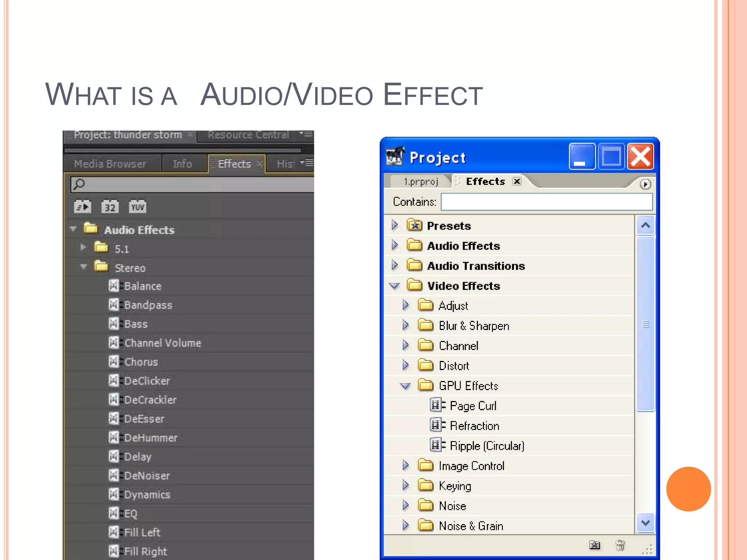
Task: Select the Channel Volume effect icon
Action: (x=114, y=343)
